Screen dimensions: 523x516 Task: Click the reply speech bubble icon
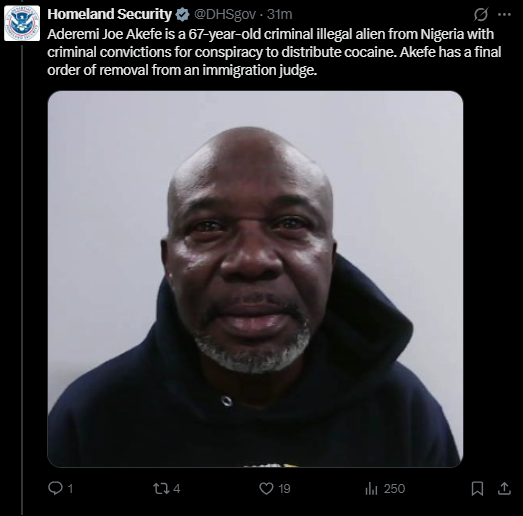[55, 488]
